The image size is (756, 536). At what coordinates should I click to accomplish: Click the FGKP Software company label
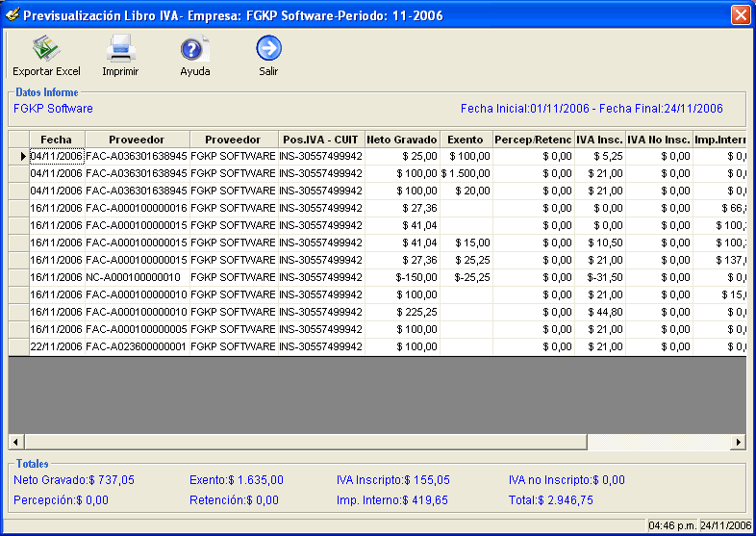click(x=53, y=109)
